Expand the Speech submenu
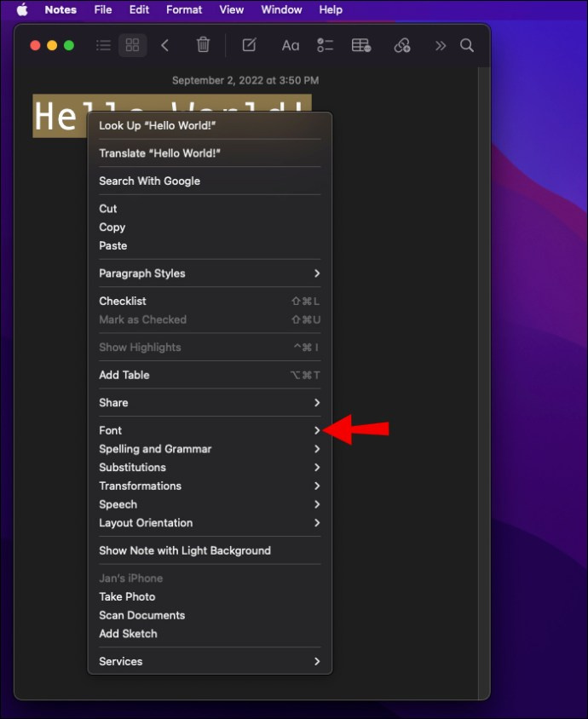 (210, 504)
